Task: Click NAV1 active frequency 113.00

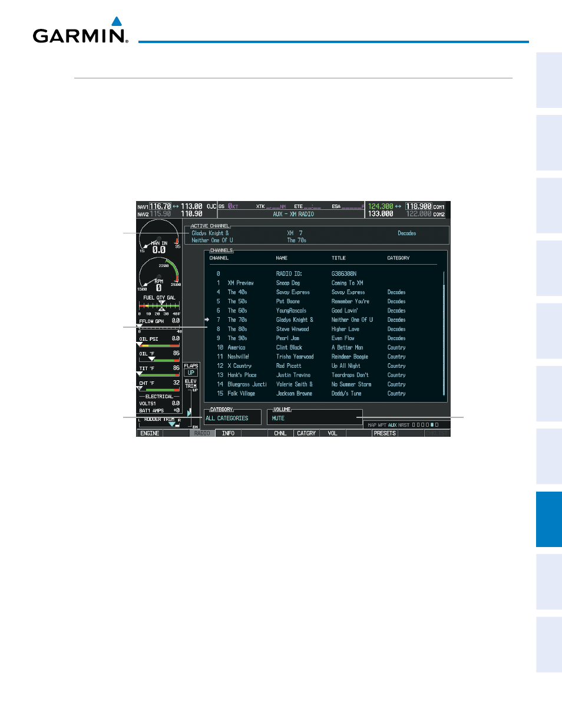Action: (191, 207)
